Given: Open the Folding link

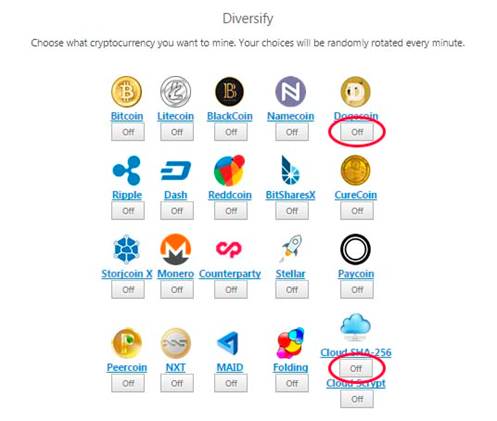Looking at the screenshot, I should click(291, 367).
